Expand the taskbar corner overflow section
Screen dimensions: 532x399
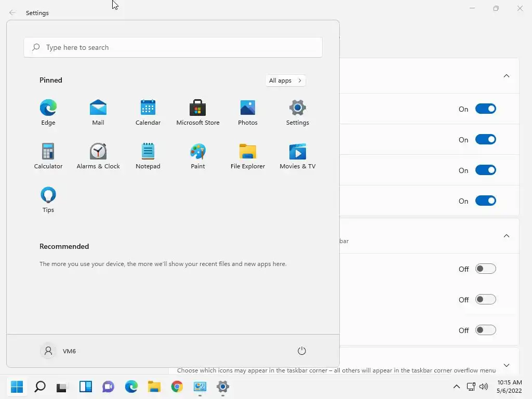(506, 365)
